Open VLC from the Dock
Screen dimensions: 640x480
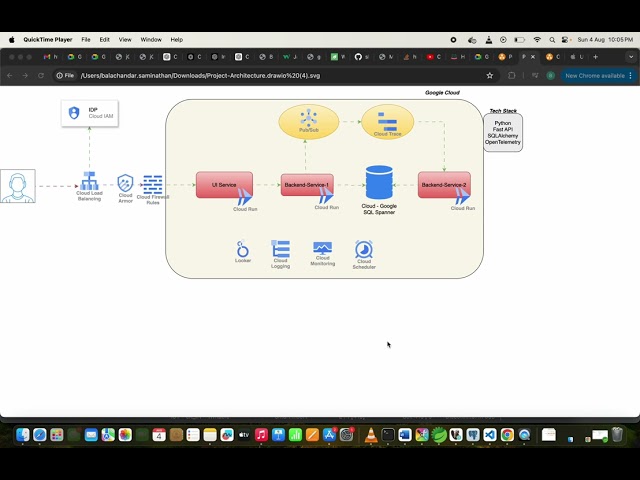pyautogui.click(x=371, y=435)
